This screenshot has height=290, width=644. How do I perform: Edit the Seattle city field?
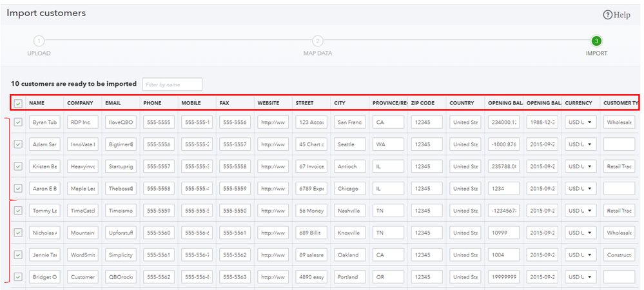(350, 144)
